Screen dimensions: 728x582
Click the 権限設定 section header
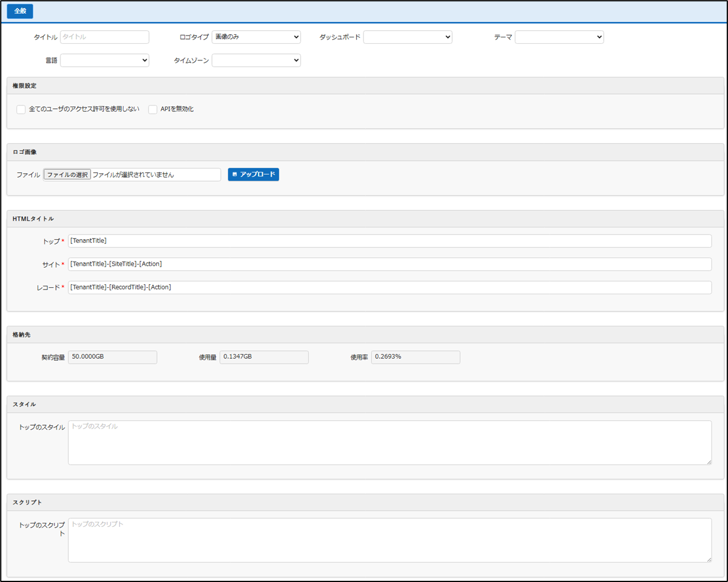coord(365,86)
